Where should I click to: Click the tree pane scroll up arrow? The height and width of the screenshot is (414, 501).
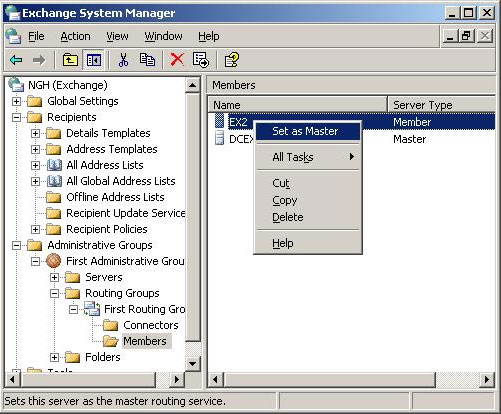pos(193,85)
